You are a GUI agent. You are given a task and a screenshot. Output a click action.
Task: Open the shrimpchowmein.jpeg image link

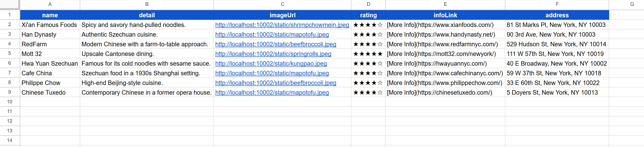(282, 25)
